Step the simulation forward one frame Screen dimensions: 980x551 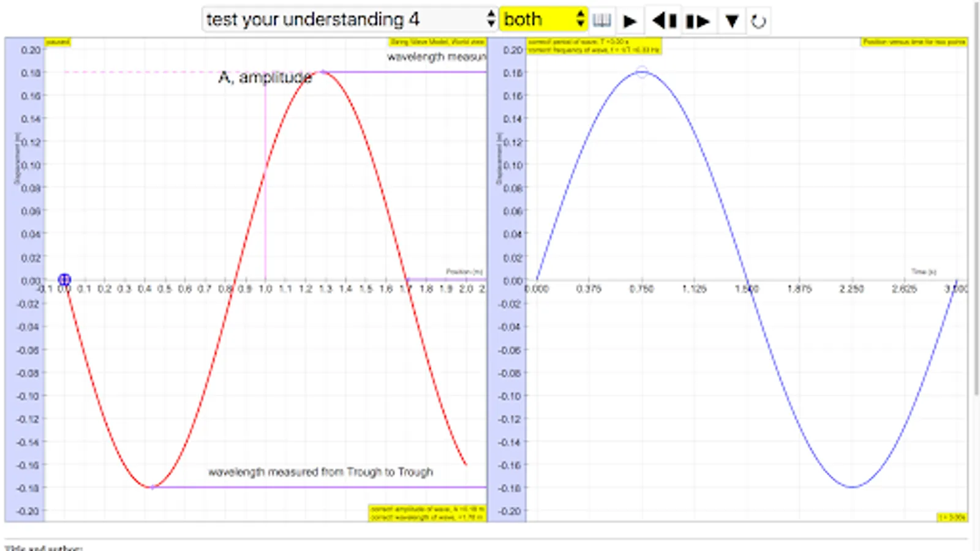698,21
